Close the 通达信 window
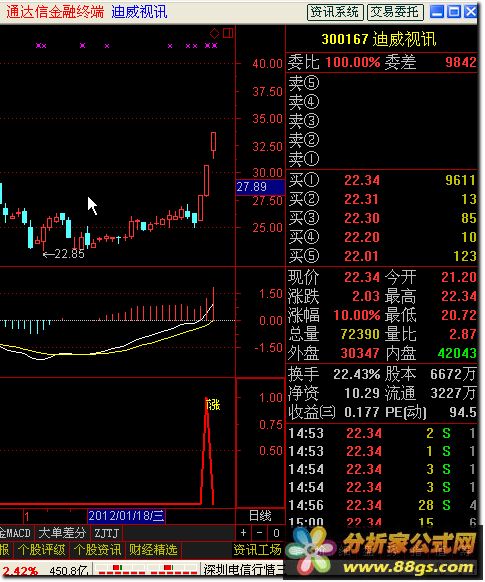This screenshot has width=485, height=582. [471, 12]
